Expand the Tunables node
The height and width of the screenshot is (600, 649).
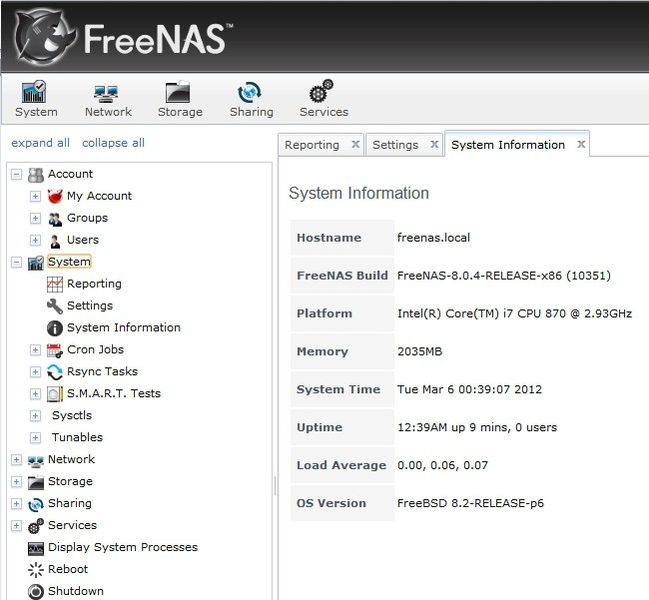pyautogui.click(x=35, y=438)
